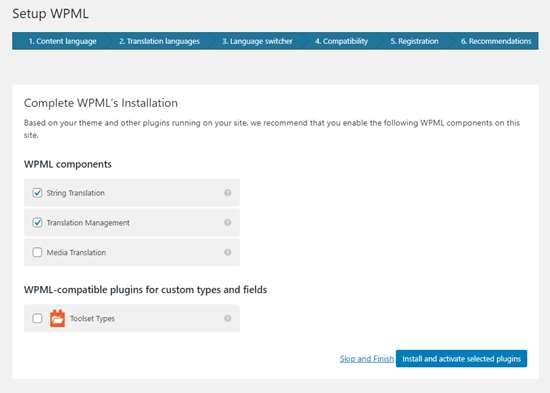Click the Media Translation label
Image resolution: width=550 pixels, height=393 pixels.
click(x=76, y=253)
